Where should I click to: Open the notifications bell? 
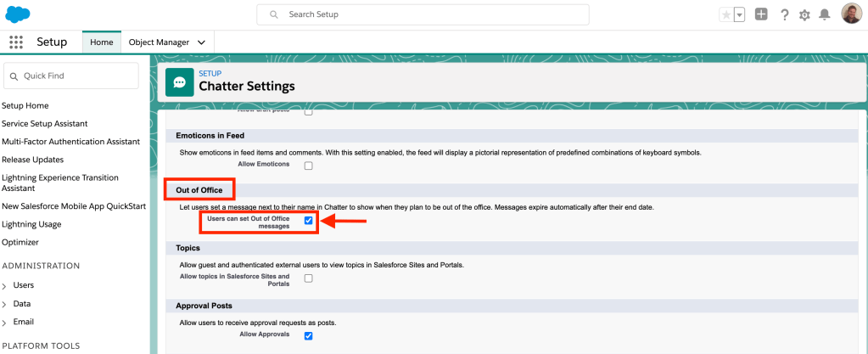824,14
